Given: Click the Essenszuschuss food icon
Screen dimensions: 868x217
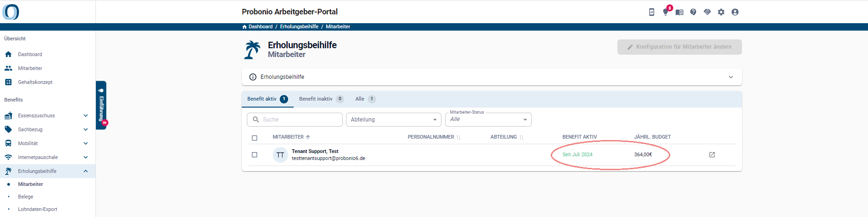Looking at the screenshot, I should coord(8,115).
